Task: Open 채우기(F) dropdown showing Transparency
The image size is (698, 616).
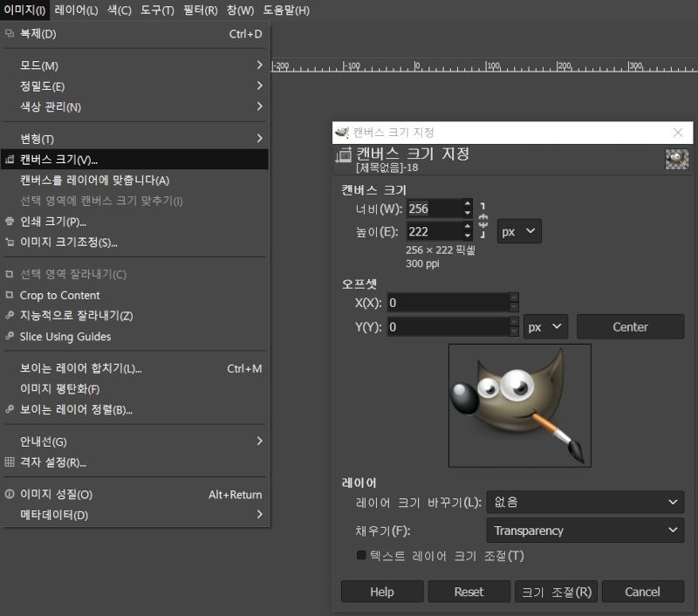Action: pyautogui.click(x=585, y=530)
